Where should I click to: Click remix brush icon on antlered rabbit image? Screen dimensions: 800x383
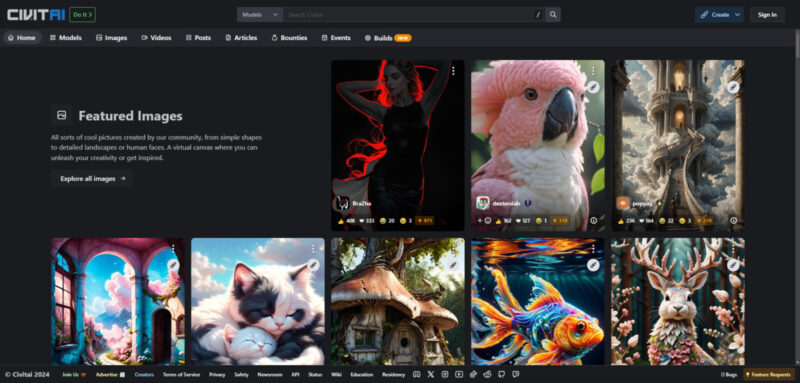coord(732,265)
